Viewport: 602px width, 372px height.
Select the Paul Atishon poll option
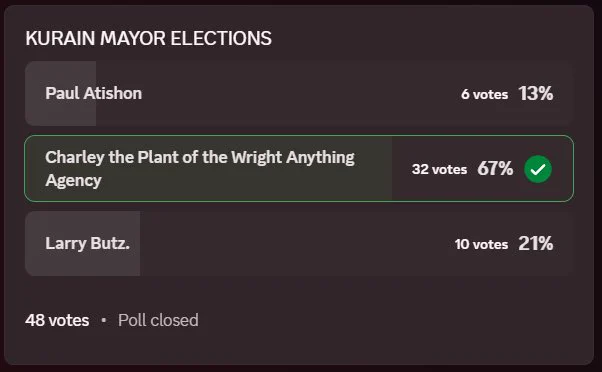(299, 93)
